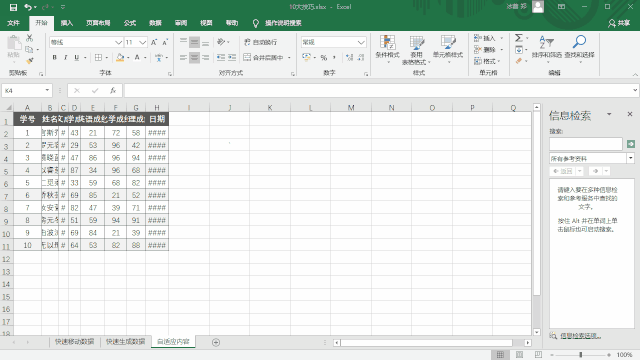Toggle the Wrap Text option
This screenshot has height=360, width=640.
click(x=261, y=42)
